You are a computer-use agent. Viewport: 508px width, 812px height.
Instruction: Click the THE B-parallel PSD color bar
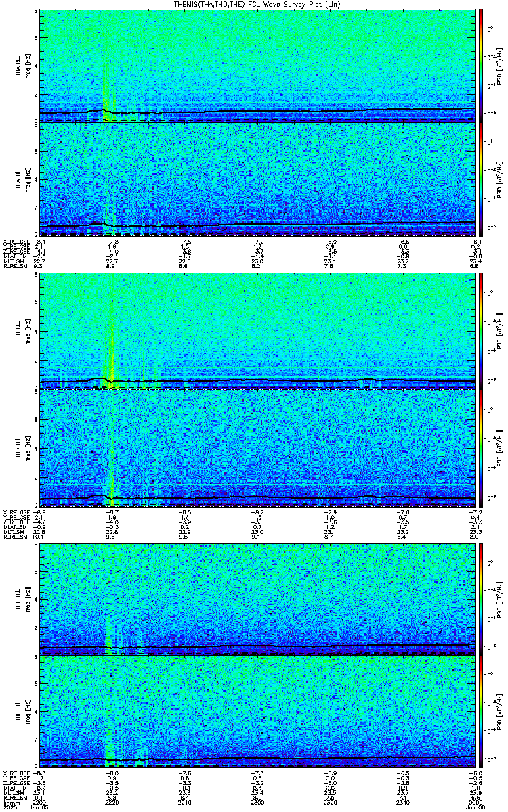pos(482,713)
